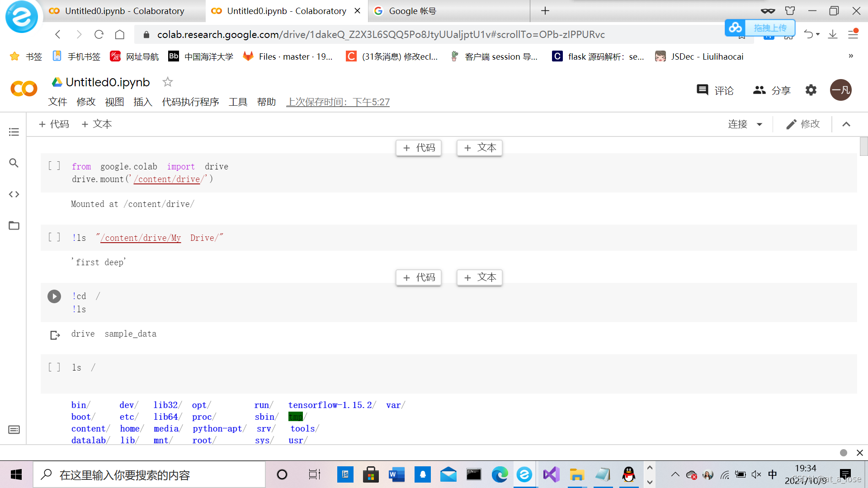
Task: Expand the 连接 connect dropdown arrow
Action: [x=759, y=124]
